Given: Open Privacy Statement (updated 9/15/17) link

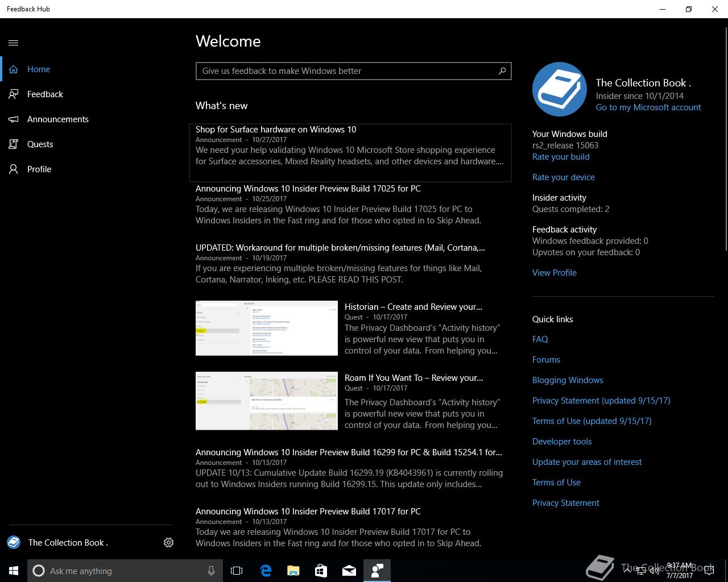Looking at the screenshot, I should coord(601,401).
